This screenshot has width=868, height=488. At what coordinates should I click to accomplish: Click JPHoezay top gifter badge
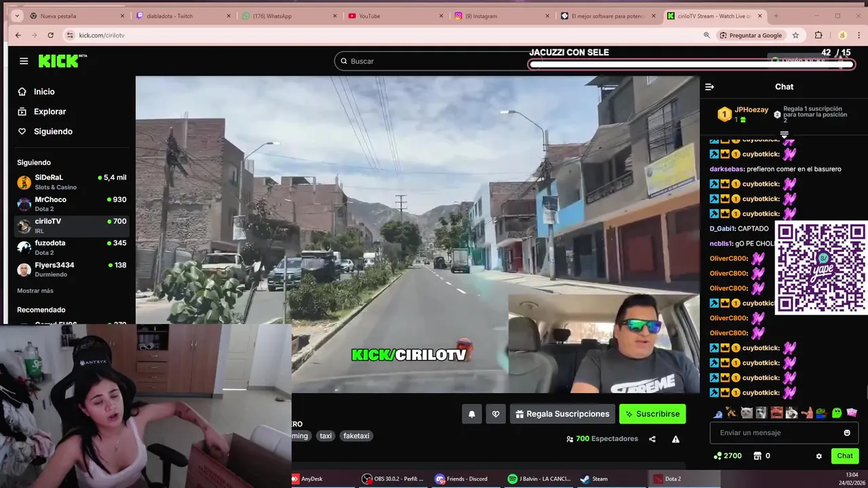pos(724,115)
